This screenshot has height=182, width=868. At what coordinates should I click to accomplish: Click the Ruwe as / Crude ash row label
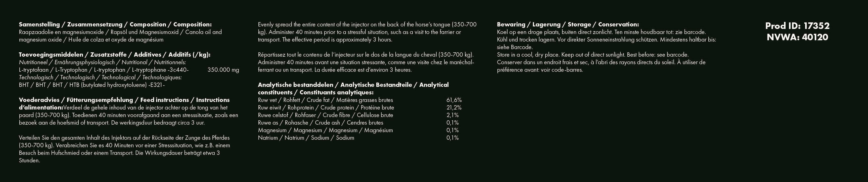click(x=320, y=123)
